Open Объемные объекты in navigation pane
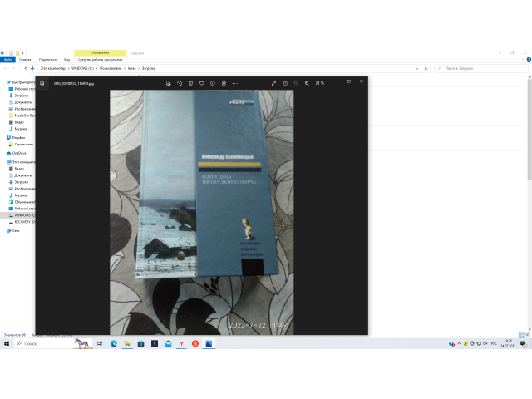The height and width of the screenshot is (399, 532). point(22,202)
